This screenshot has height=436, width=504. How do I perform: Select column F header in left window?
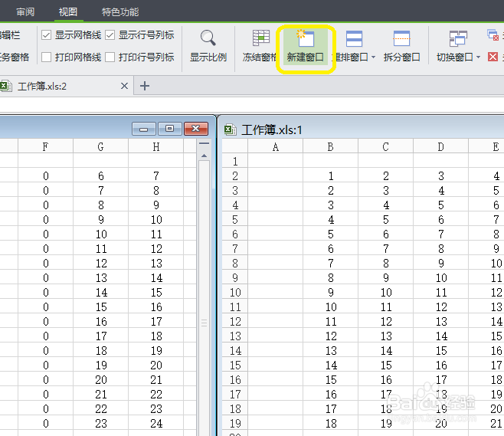46,146
